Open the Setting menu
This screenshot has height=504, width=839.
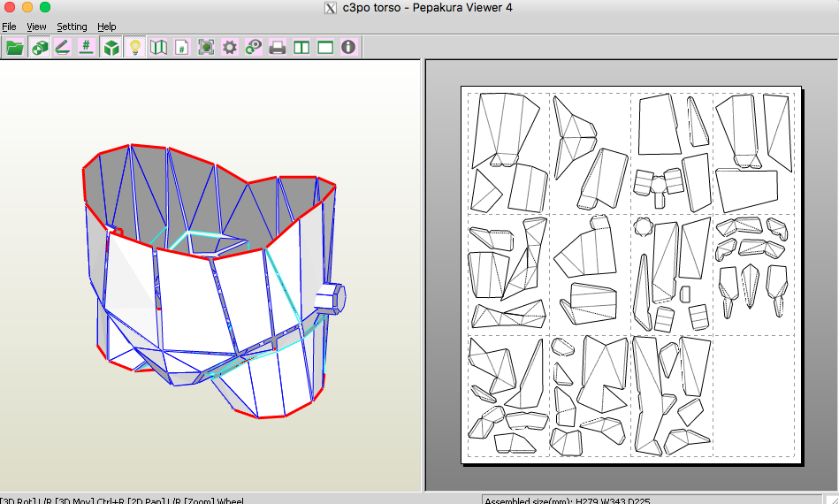coord(72,27)
